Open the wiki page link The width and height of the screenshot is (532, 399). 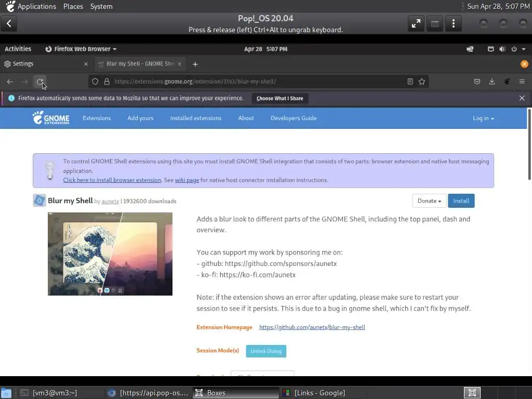pyautogui.click(x=187, y=180)
